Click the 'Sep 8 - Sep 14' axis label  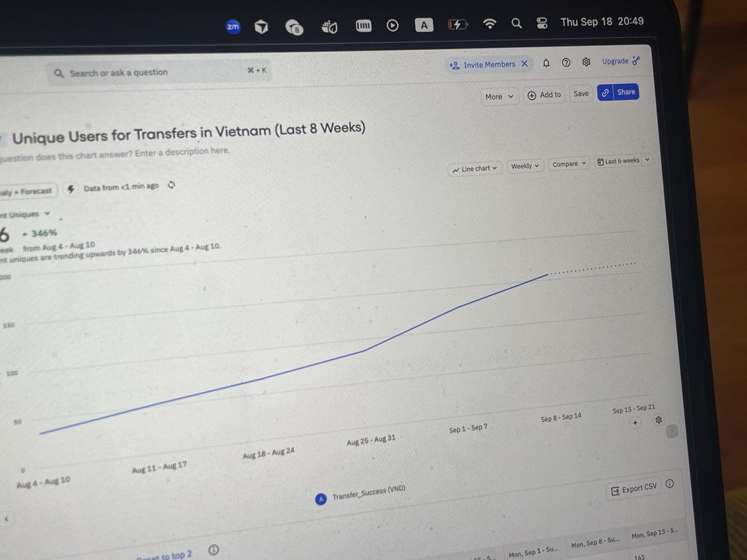pos(560,418)
